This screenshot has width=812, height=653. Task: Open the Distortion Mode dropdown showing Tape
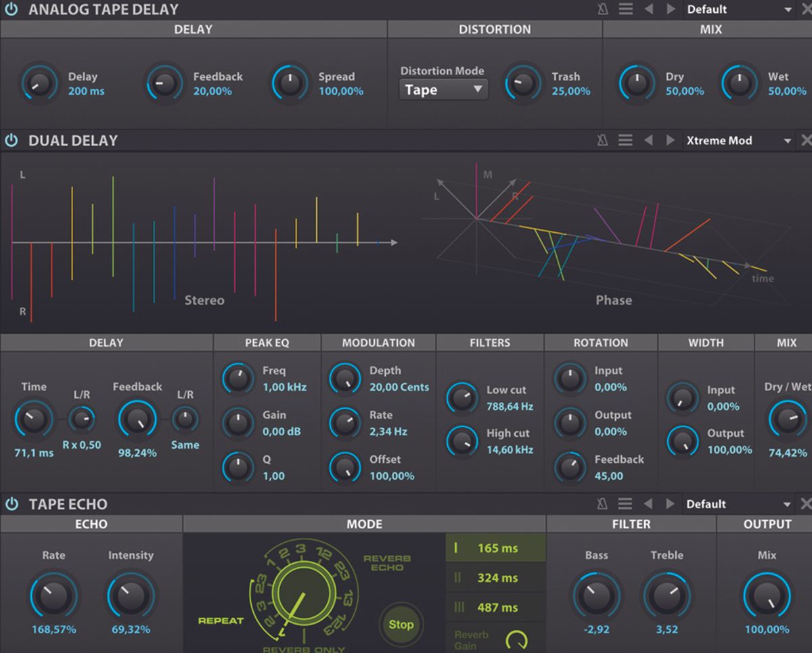[x=443, y=89]
